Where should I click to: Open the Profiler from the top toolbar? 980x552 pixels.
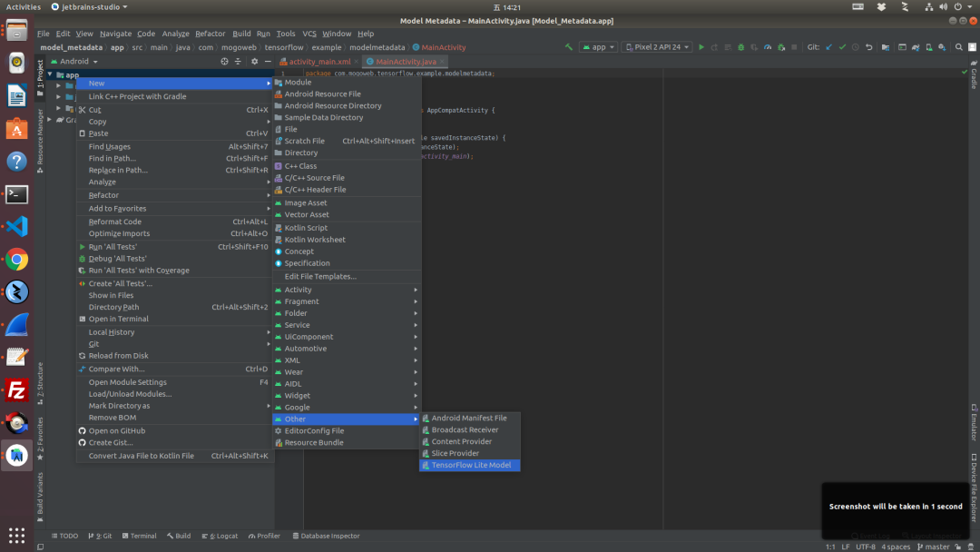point(767,46)
